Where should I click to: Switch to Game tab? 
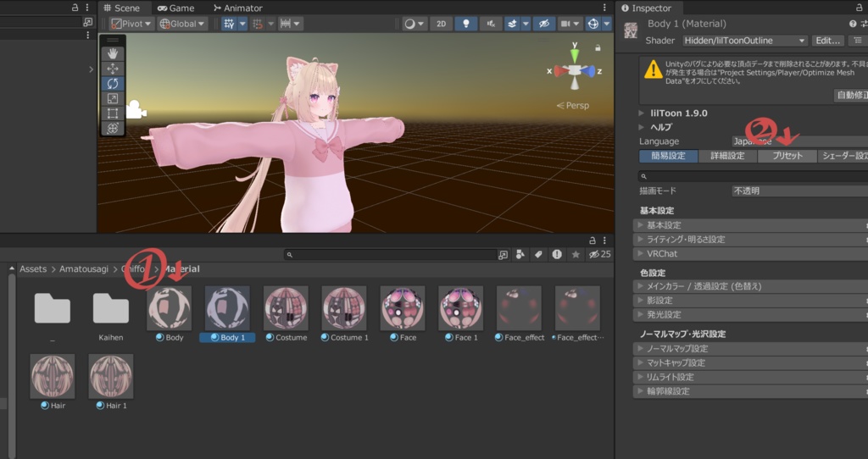(176, 8)
